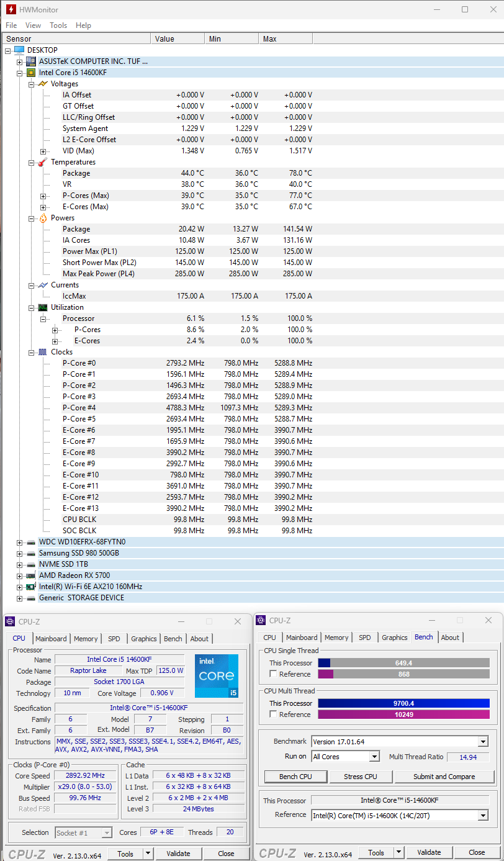Open the View menu in HWMonitor

[34, 25]
